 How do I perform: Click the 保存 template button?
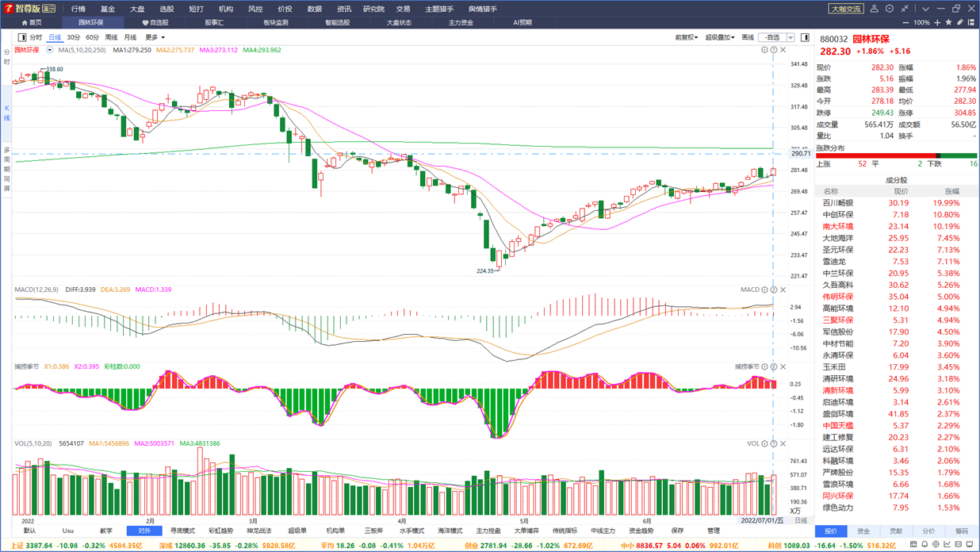click(x=677, y=531)
